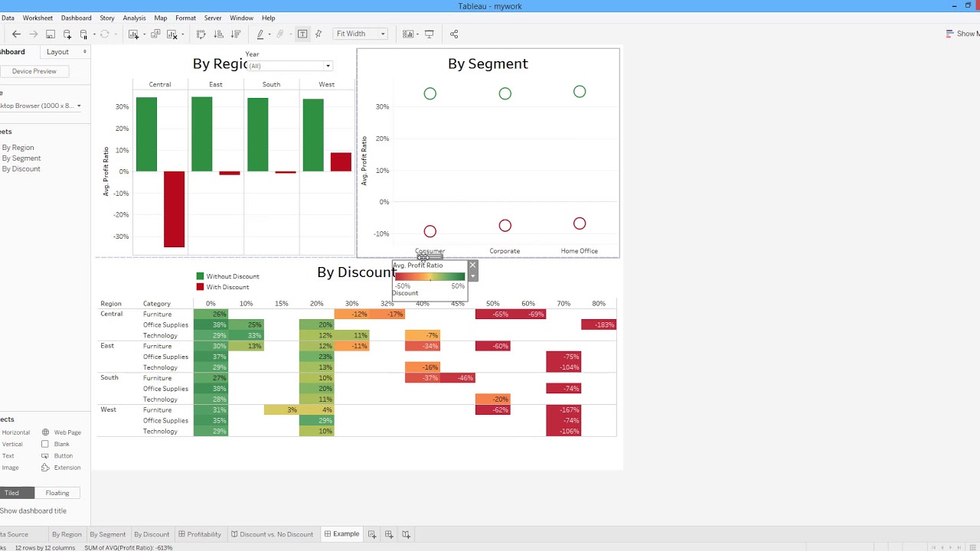Open the Desktop Browser size dropdown
This screenshot has height=551, width=980.
point(79,106)
